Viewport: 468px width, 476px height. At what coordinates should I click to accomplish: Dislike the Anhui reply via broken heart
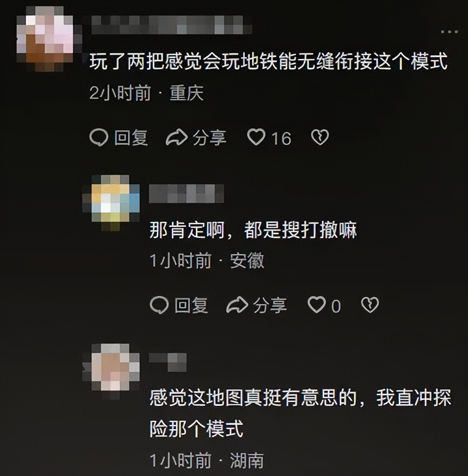(x=370, y=305)
